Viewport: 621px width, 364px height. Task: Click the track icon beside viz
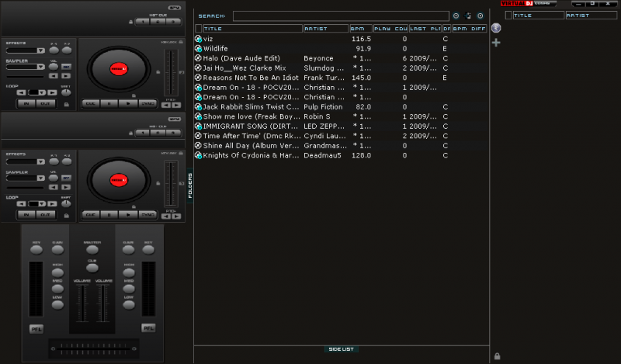click(199, 39)
